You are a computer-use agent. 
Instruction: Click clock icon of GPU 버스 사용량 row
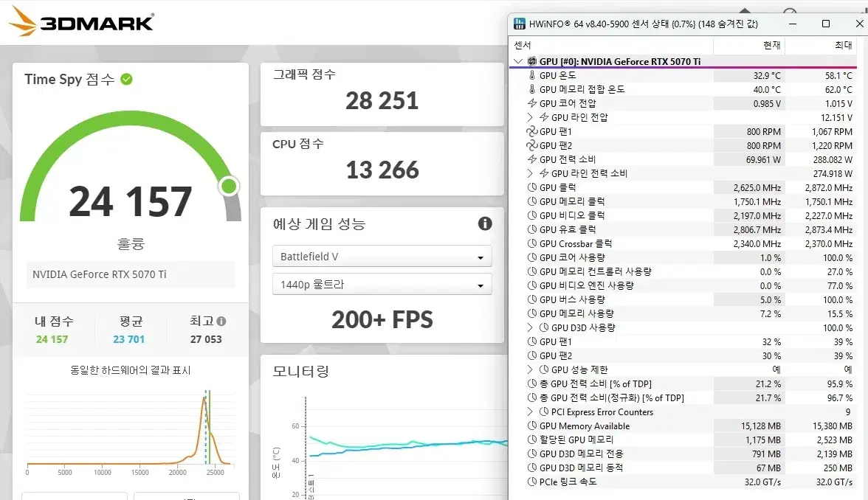(532, 299)
